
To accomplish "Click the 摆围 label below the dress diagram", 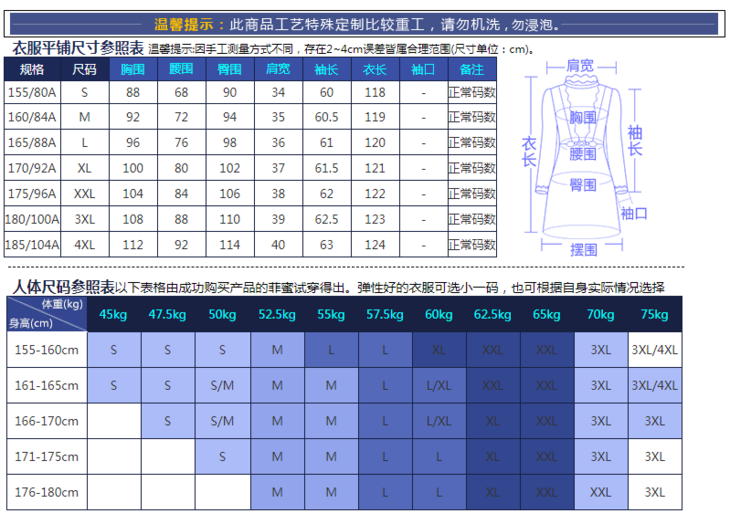I will point(583,250).
